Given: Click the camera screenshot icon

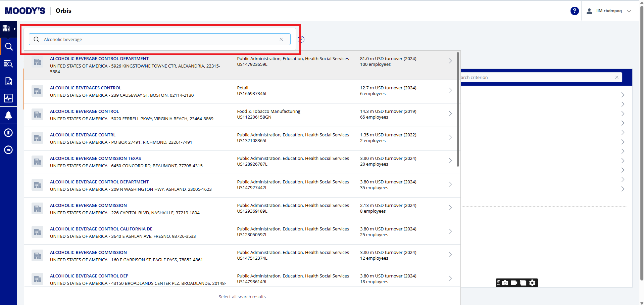Looking at the screenshot, I should (505, 283).
